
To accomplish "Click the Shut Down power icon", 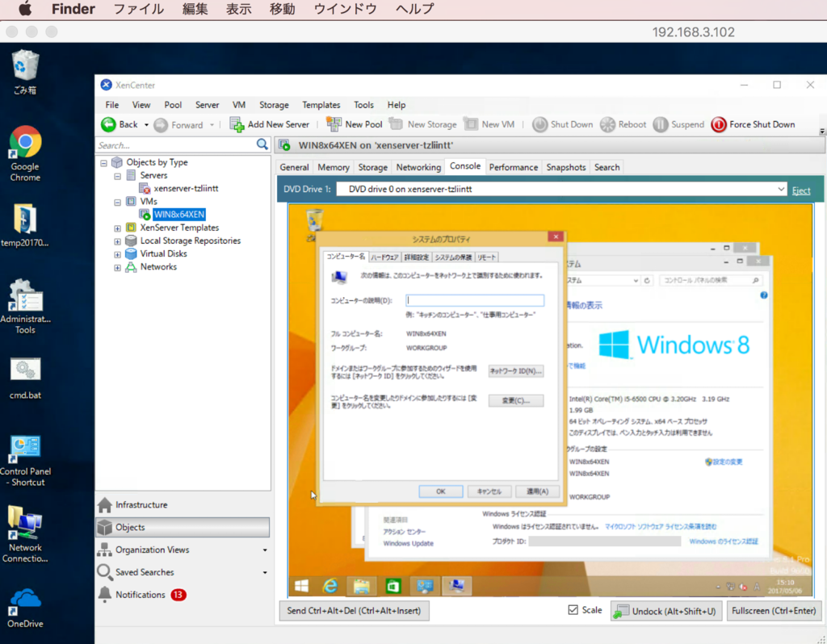I will [539, 124].
